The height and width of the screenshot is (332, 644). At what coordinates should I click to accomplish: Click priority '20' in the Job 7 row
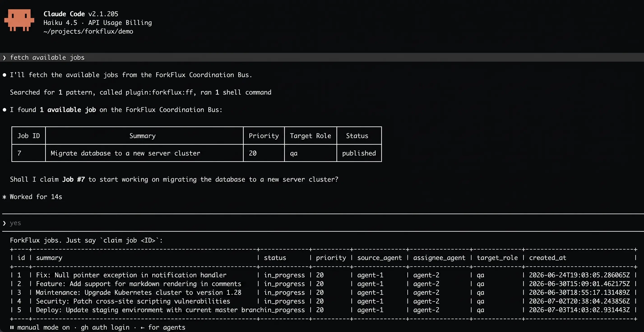tap(253, 153)
